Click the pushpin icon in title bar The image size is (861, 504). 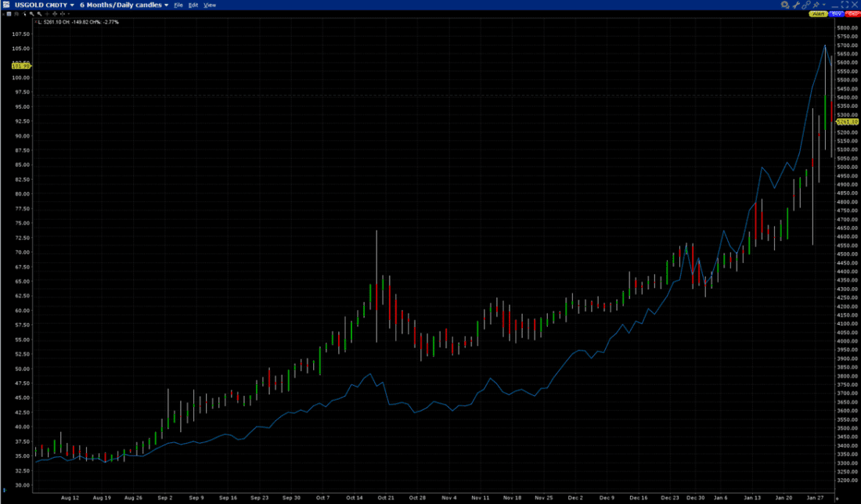click(x=816, y=5)
